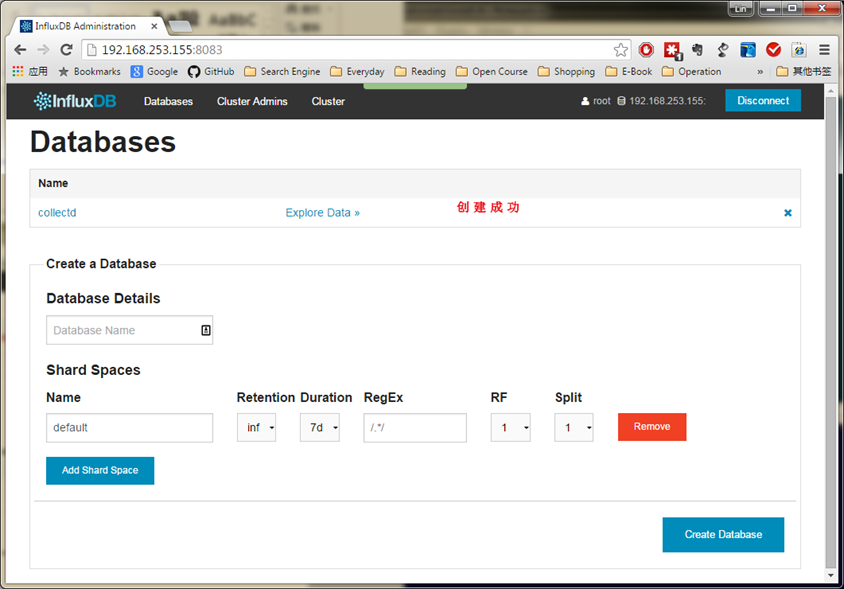This screenshot has width=844, height=589.
Task: Expand the RF replication factor dropdown
Action: pos(510,428)
